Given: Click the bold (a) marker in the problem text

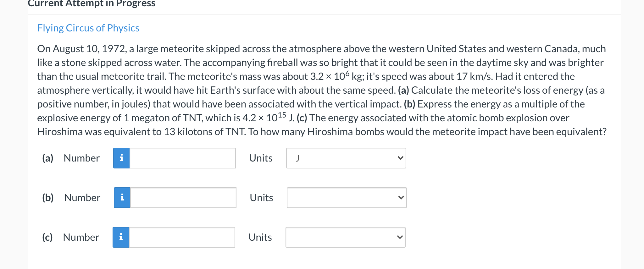Looking at the screenshot, I should (x=403, y=91).
